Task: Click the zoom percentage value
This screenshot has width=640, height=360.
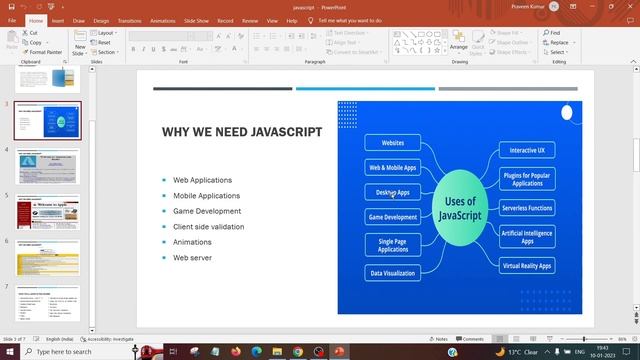Action: (x=622, y=339)
